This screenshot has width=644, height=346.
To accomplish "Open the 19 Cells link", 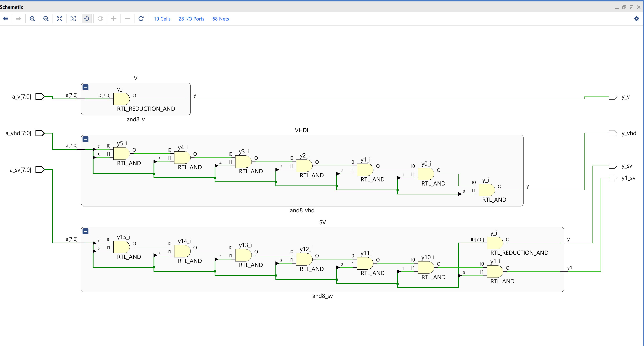I will pyautogui.click(x=162, y=19).
